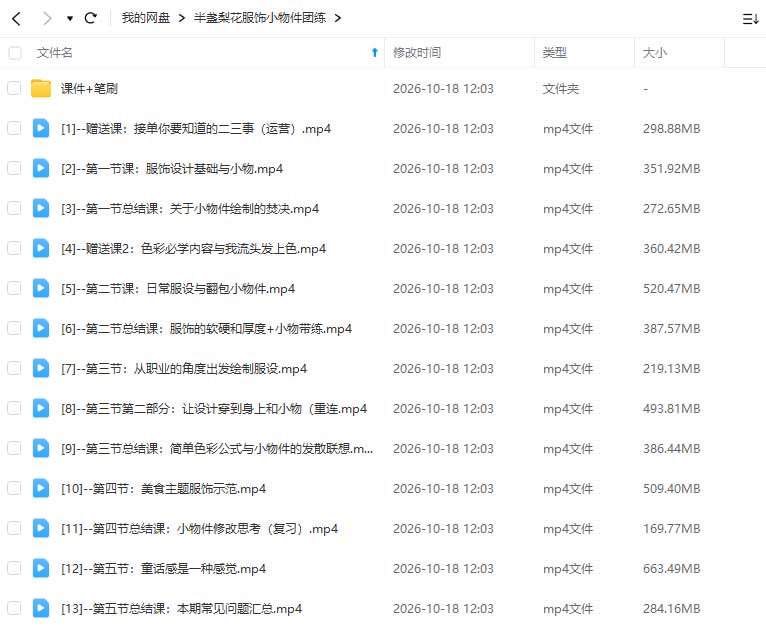Select checkbox for file [9] 第三节总结课

[14, 449]
